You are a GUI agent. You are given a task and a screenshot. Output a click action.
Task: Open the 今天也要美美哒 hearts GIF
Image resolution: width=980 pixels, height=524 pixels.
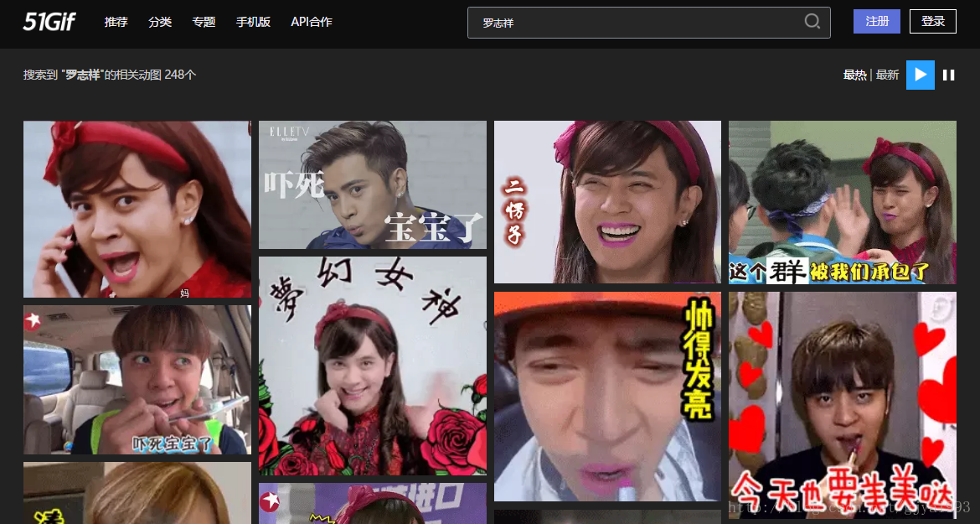(843, 405)
